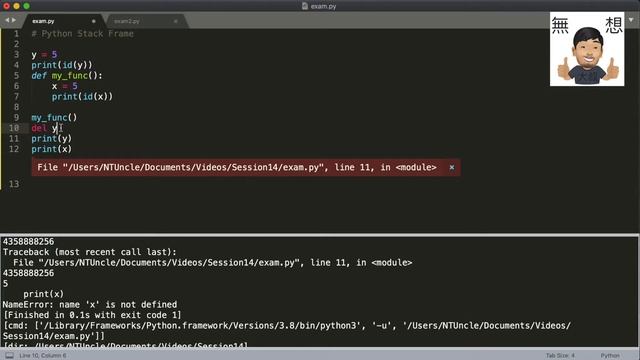Click NameError message in output panel
Viewport: 640px width, 360px height.
(90, 304)
